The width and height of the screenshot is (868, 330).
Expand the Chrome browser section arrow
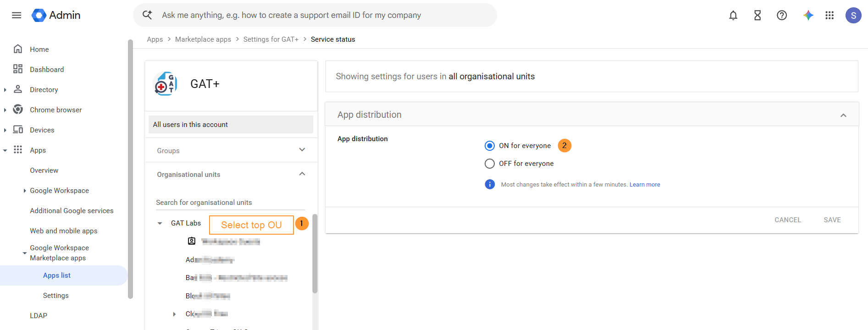[5, 110]
